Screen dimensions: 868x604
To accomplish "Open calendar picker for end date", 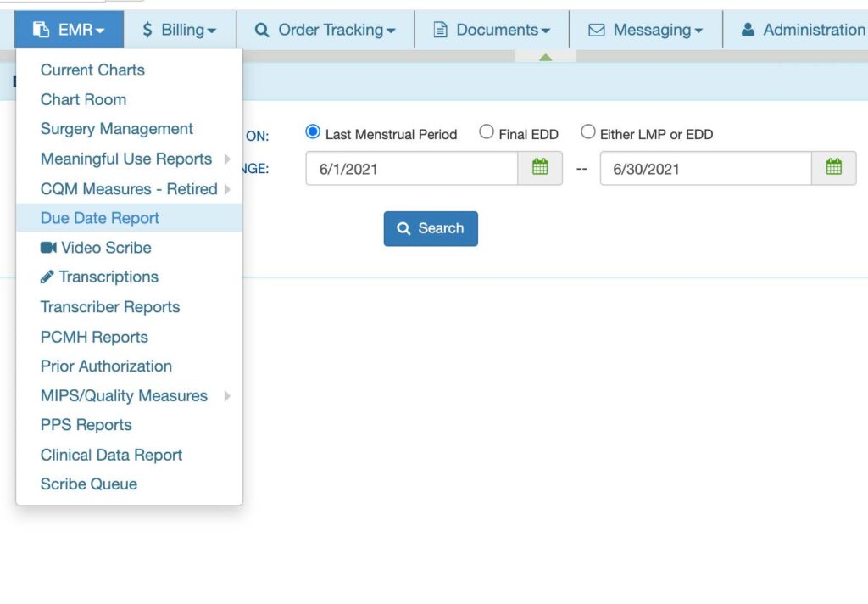I will pos(833,168).
